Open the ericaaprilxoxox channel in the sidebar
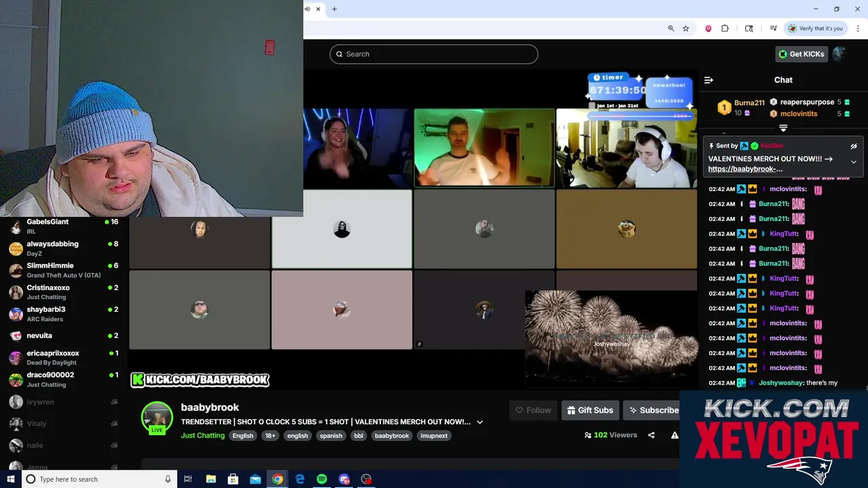The image size is (868, 488). point(64,357)
